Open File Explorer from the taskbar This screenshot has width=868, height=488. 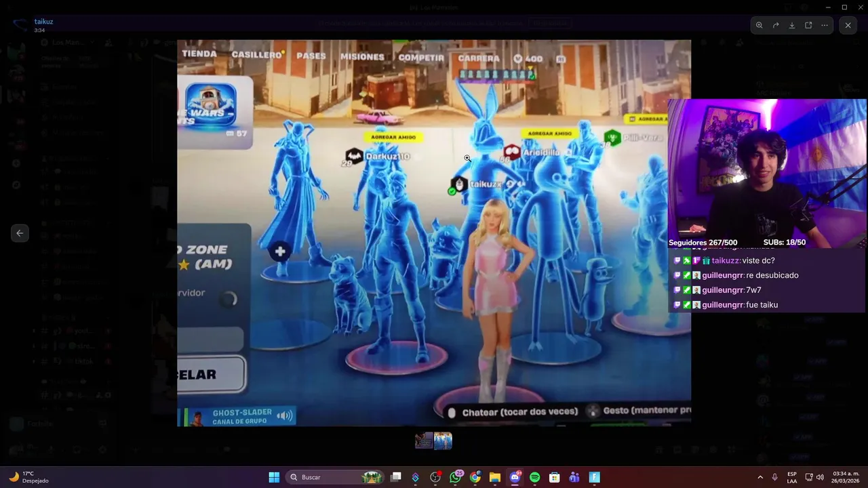coord(495,477)
